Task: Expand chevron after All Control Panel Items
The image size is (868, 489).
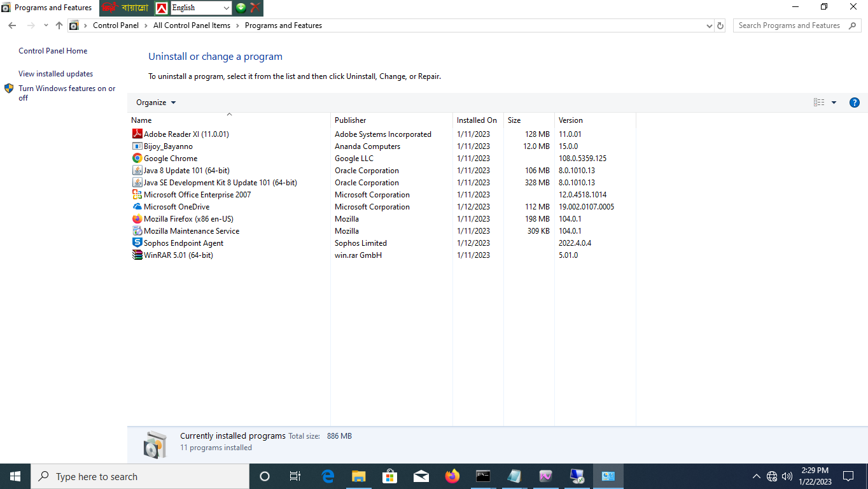Action: 237,25
